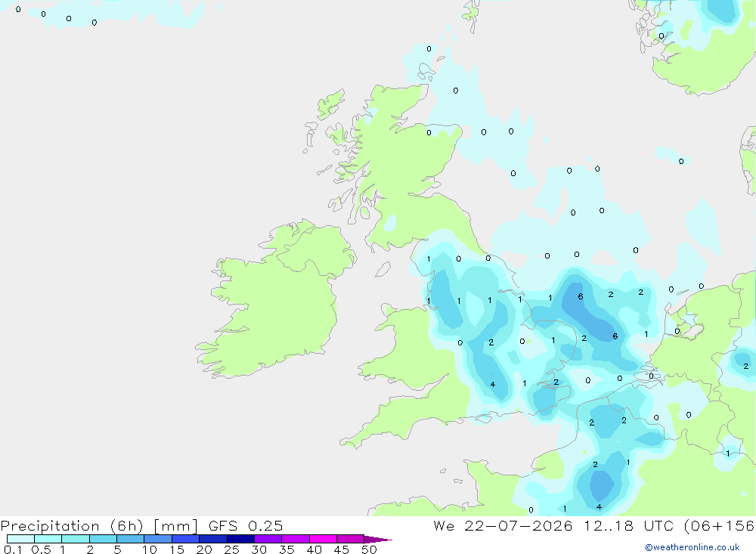The height and width of the screenshot is (554, 756).
Task: Click the "(06+156" forecast offset text
Action: [720, 525]
